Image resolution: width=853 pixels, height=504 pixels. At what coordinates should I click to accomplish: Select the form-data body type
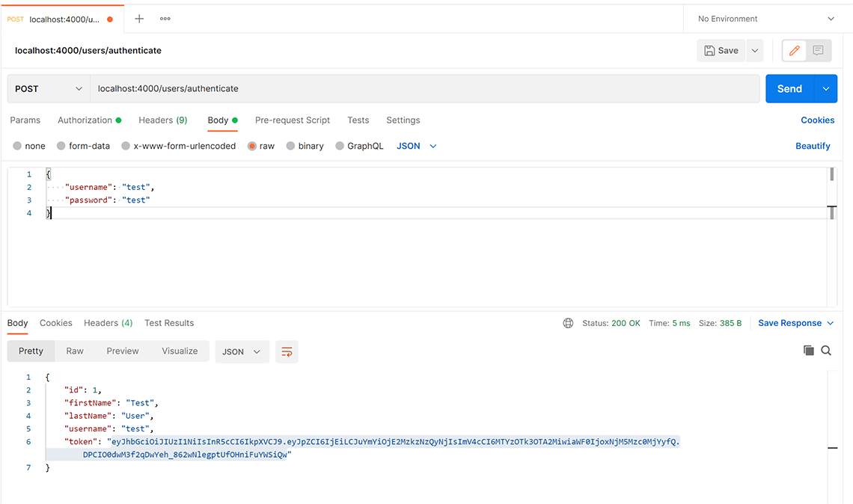(x=83, y=146)
